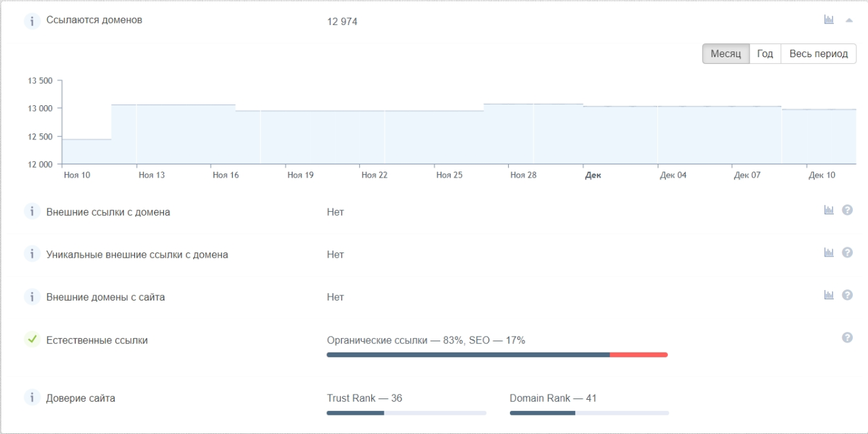
Task: Click info icon for Уникальные внешние ссылки
Action: (x=32, y=254)
